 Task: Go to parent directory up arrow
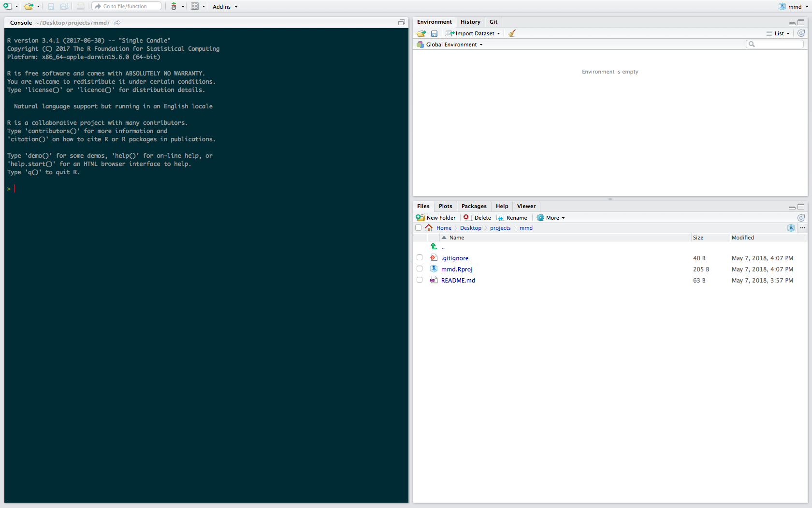coord(434,247)
